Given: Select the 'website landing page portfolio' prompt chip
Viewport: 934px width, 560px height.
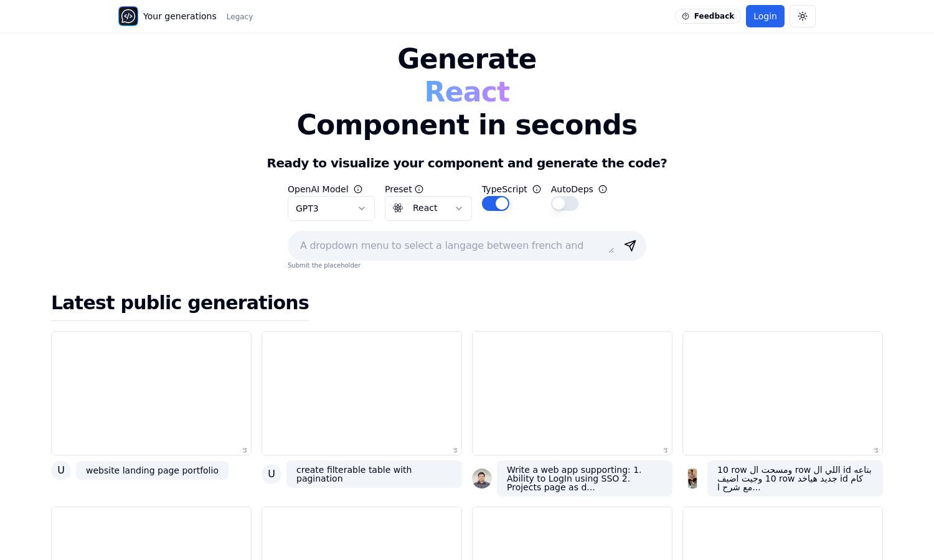Looking at the screenshot, I should (152, 470).
